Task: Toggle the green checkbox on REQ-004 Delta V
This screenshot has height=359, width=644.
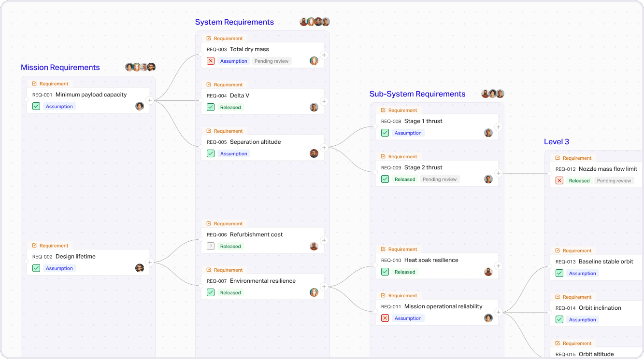Action: [211, 107]
